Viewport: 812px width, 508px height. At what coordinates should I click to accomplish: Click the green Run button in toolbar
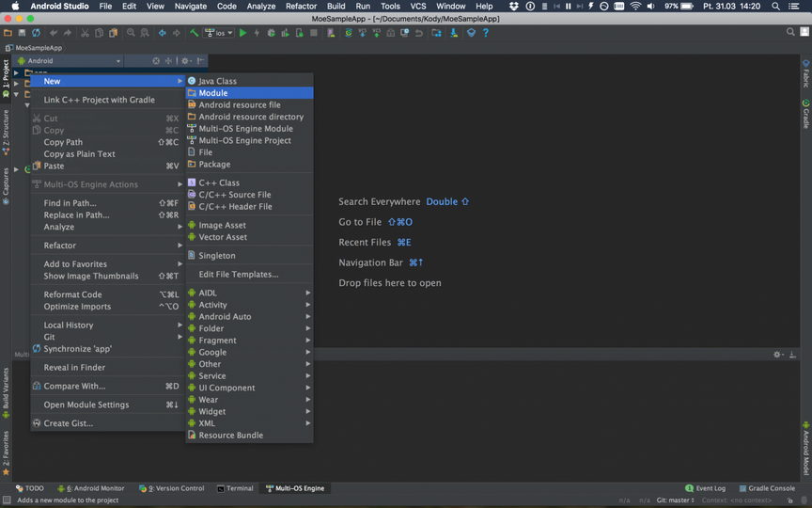pyautogui.click(x=242, y=33)
